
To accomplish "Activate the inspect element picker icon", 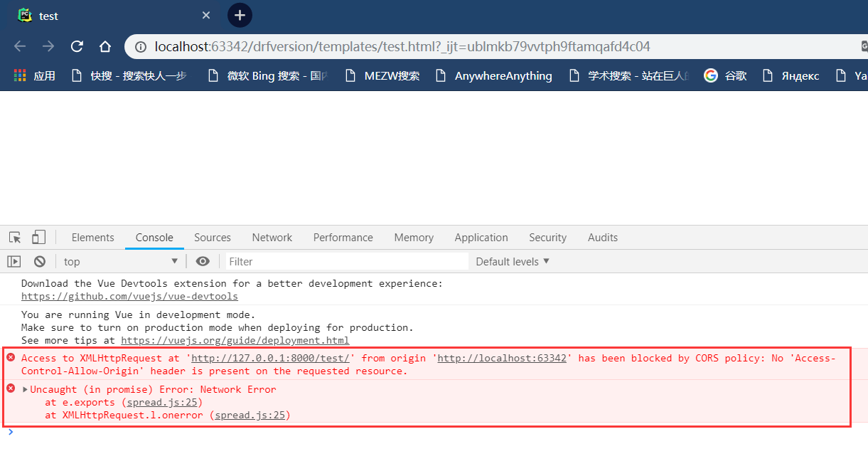I will 15,238.
